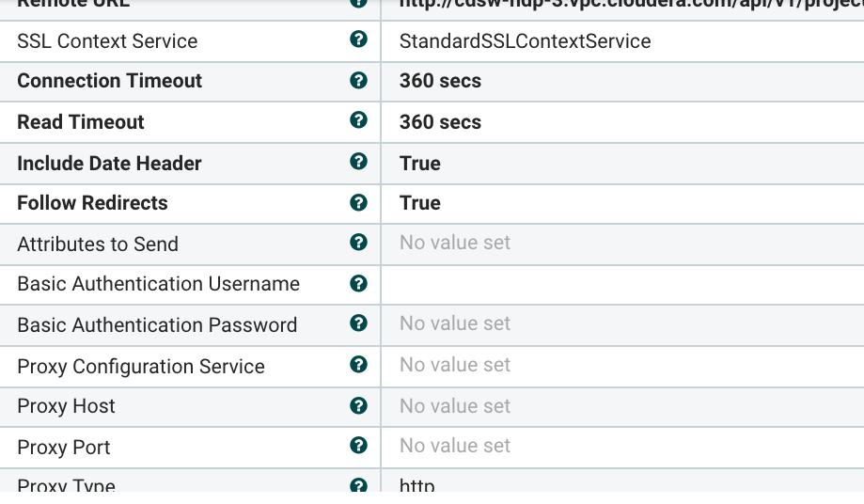Image resolution: width=864 pixels, height=504 pixels.
Task: Click help icon next to Connection Timeout
Action: point(358,80)
